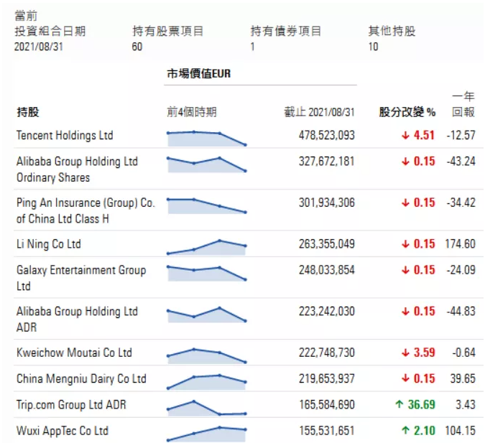This screenshot has height=448, width=485.
Task: Select market value 165,584,690
Action: tap(327, 405)
